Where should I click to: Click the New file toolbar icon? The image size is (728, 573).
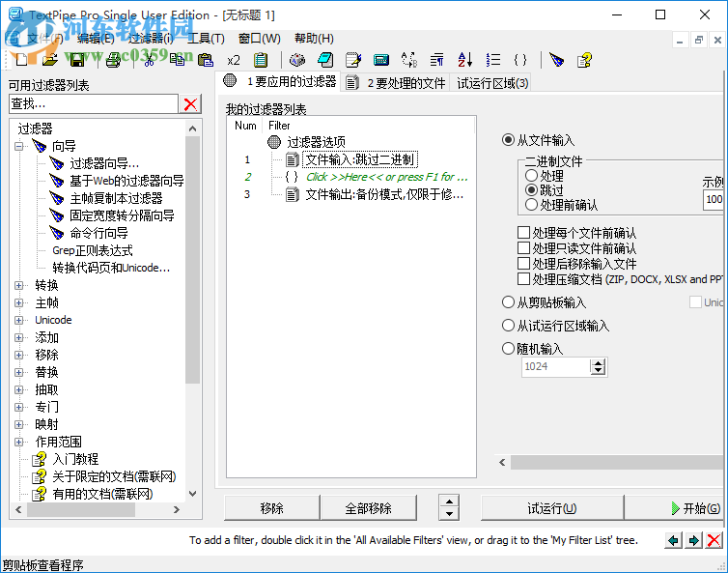21,60
